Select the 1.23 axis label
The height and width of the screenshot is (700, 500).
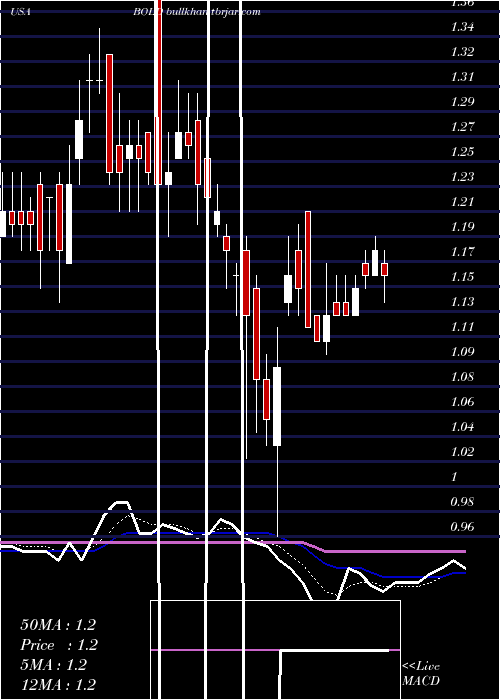[462, 177]
